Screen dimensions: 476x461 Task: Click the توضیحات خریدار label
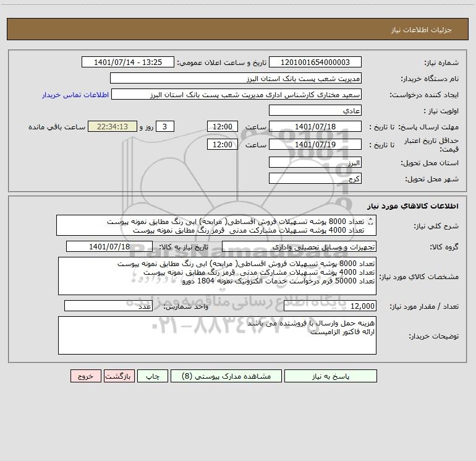pos(434,336)
